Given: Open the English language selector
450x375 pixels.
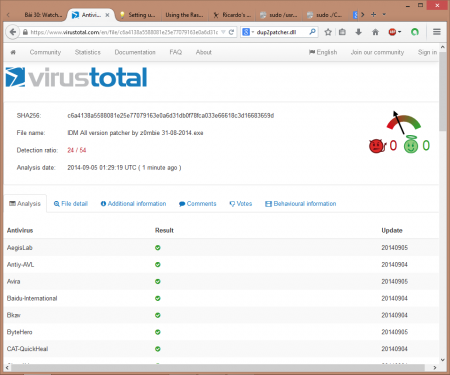Looking at the screenshot, I should coord(323,52).
